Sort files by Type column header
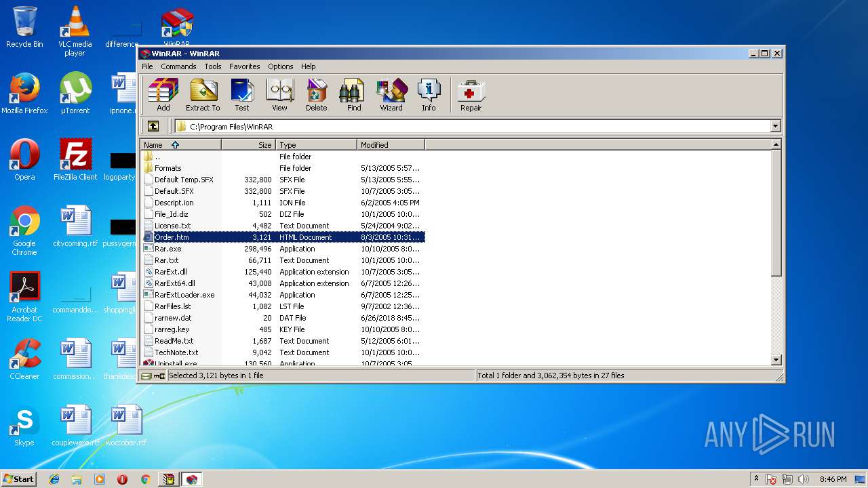 pyautogui.click(x=316, y=144)
